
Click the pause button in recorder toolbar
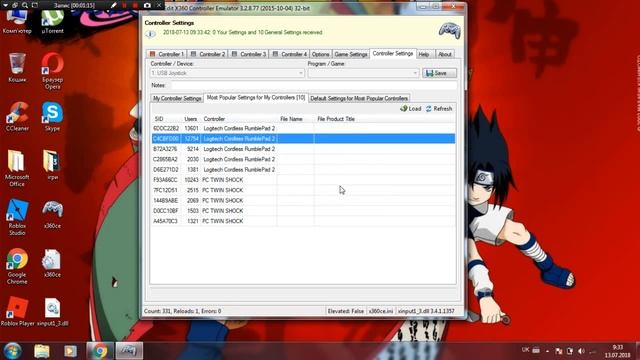[124, 5]
